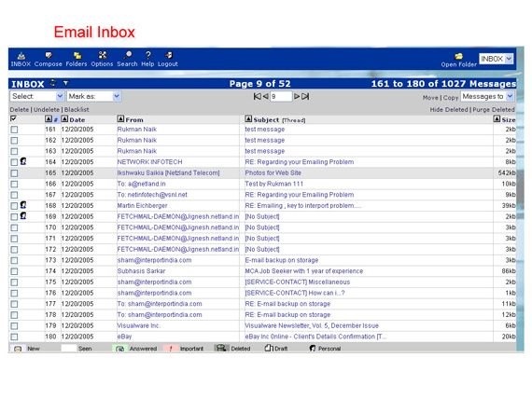
Task: Click the Folders toolbar icon
Action: 77,55
